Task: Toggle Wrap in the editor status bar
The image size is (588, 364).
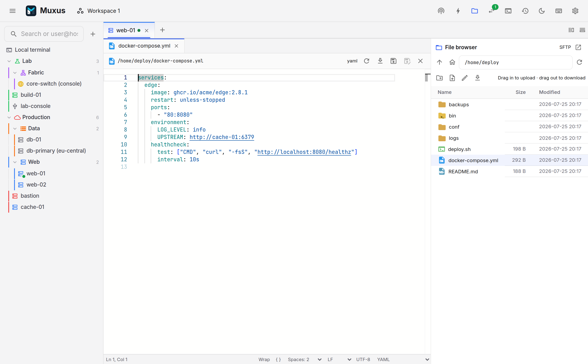Action: [x=264, y=359]
